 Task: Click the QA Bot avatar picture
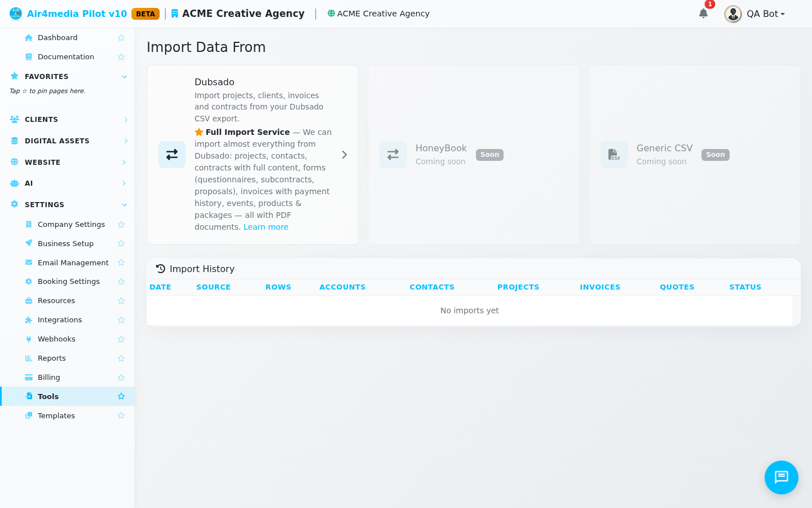point(733,14)
